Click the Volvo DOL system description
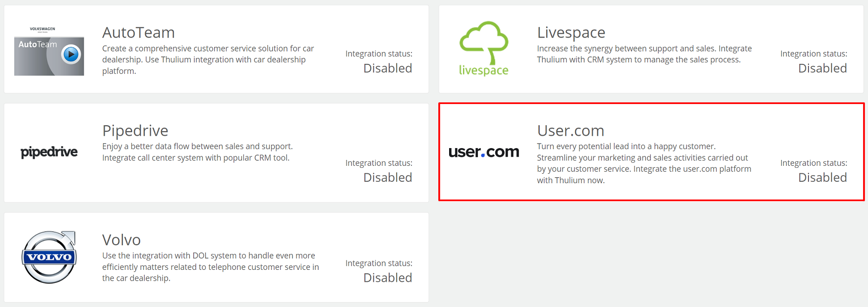The height and width of the screenshot is (307, 868). [x=211, y=267]
